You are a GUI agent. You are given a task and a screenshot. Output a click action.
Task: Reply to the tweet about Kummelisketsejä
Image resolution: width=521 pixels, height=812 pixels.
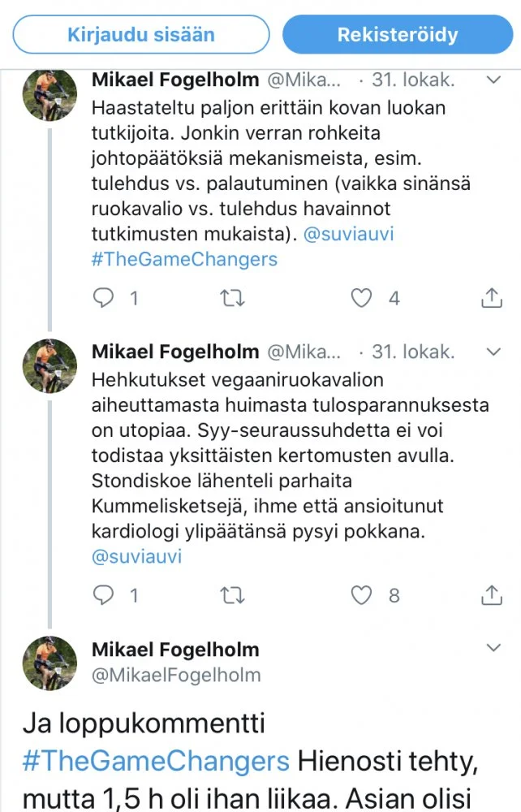[103, 595]
